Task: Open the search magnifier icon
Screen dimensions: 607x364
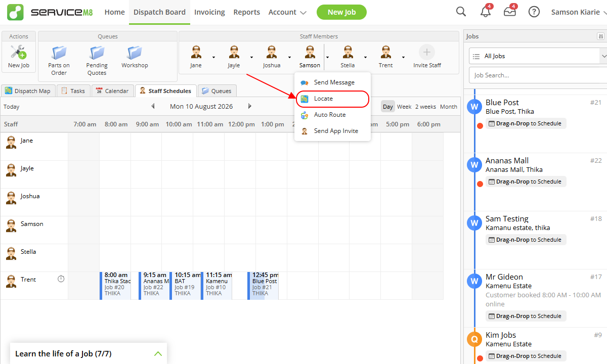Action: [x=461, y=12]
